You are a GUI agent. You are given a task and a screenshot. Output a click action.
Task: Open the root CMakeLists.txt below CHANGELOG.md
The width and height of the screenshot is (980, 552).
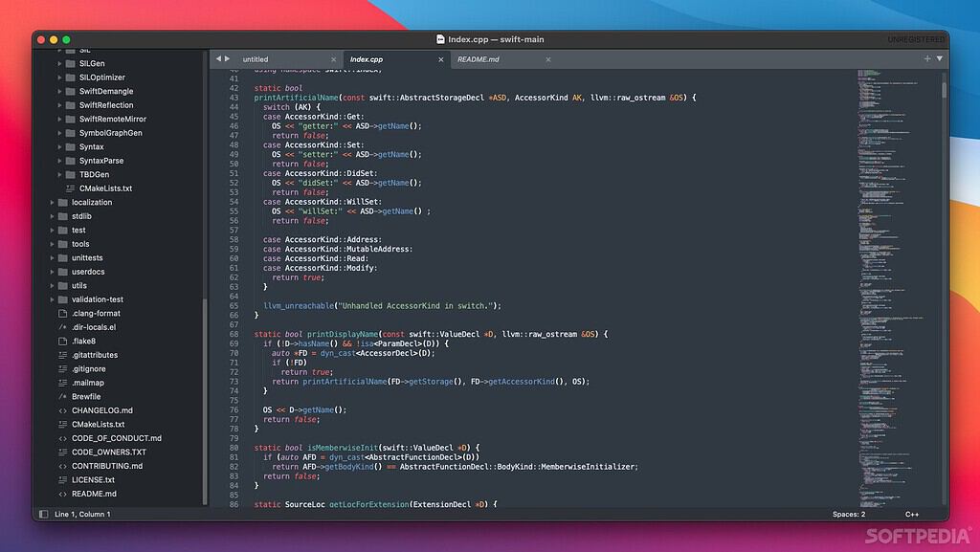(99, 425)
